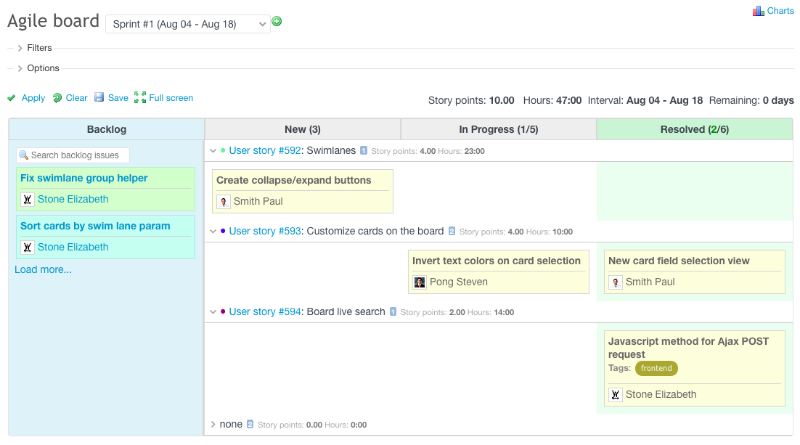This screenshot has width=800, height=445.
Task: Expand the 'none' swimlane row
Action: pos(212,424)
